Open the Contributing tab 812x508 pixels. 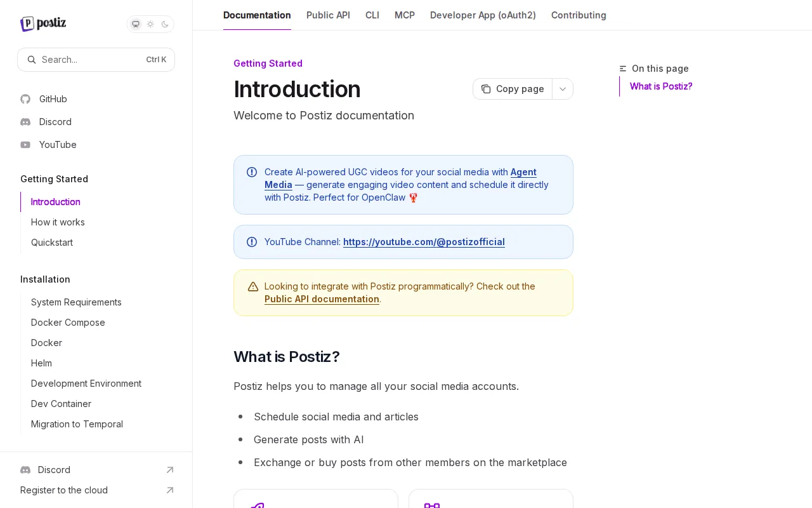[x=579, y=15]
